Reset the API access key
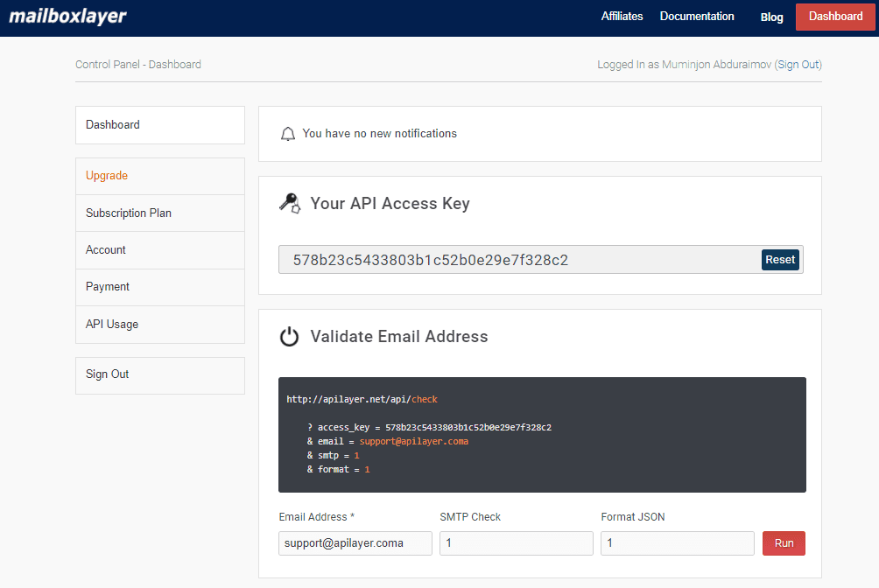The height and width of the screenshot is (588, 879). [x=780, y=260]
